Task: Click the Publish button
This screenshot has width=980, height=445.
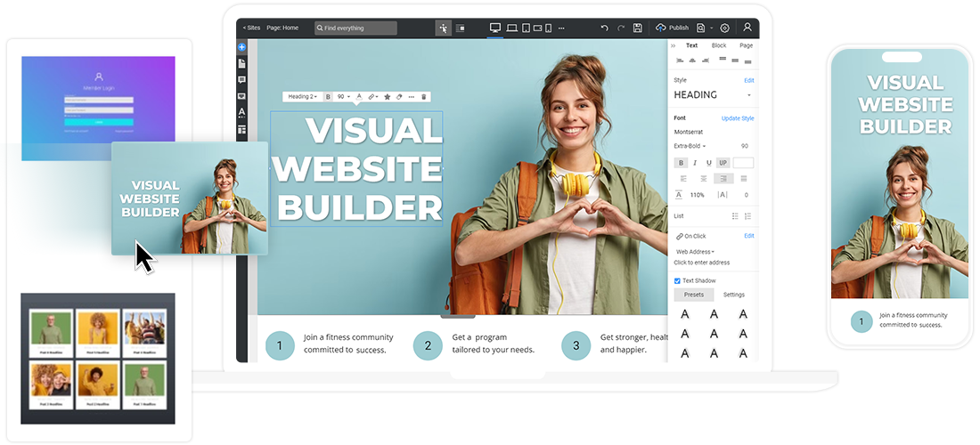Action: tap(673, 28)
